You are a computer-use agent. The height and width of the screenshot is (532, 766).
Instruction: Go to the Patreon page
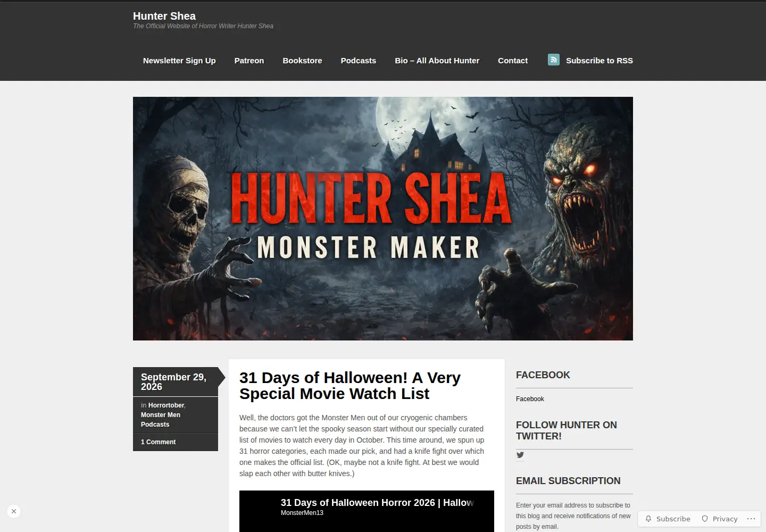pos(249,61)
